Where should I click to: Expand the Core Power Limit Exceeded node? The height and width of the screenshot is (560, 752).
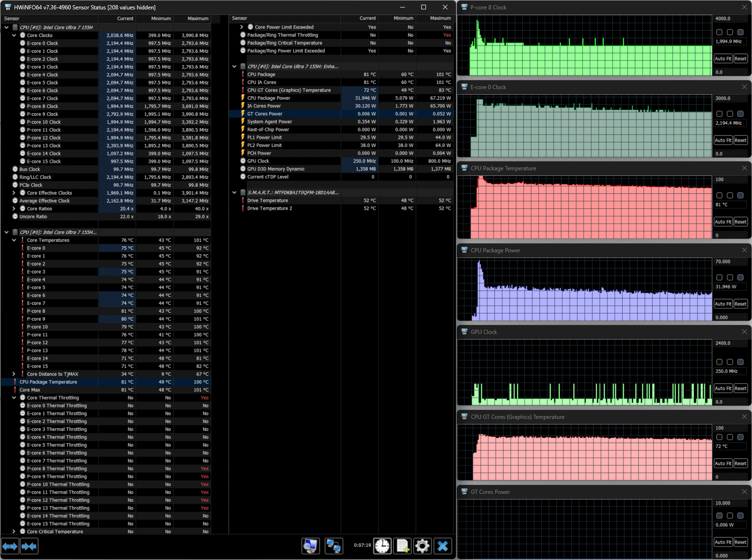(242, 27)
